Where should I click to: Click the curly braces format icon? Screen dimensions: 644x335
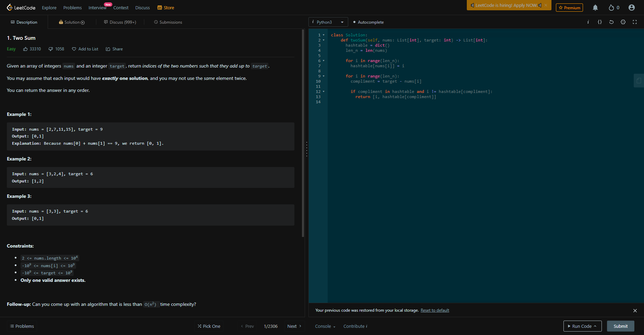[x=600, y=22]
